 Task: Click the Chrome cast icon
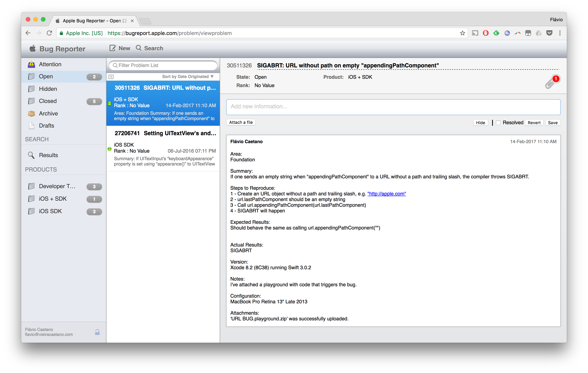click(x=475, y=33)
